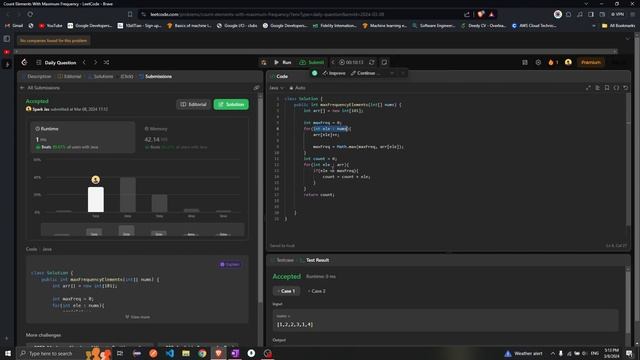This screenshot has width=640, height=360.
Task: Switch to the Submissions tab
Action: point(156,76)
